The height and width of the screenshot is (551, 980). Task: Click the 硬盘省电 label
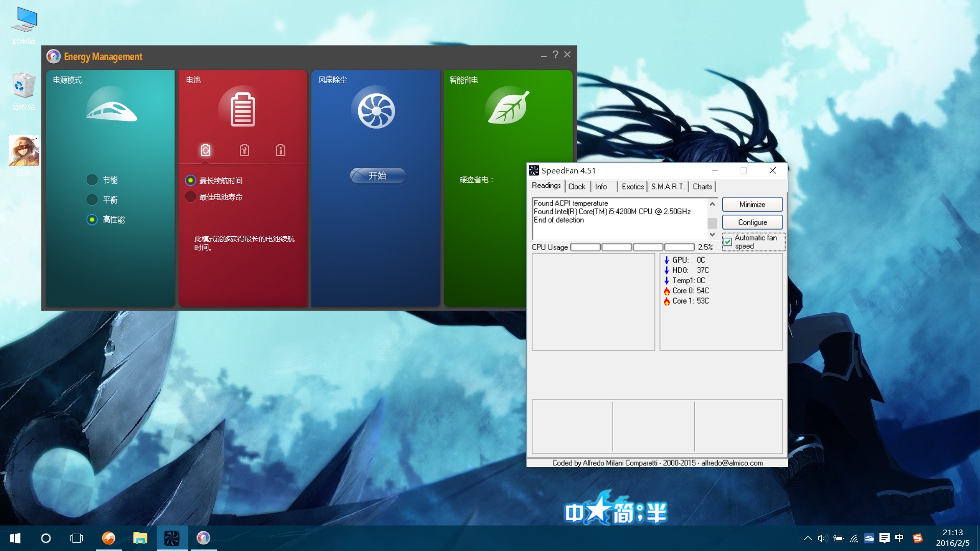click(x=477, y=180)
